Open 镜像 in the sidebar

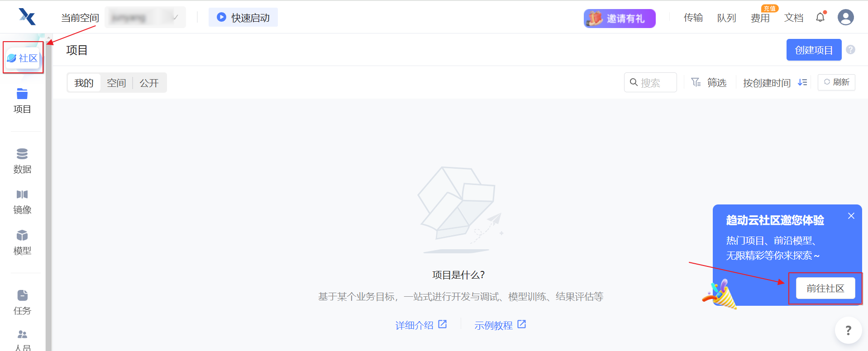(x=22, y=201)
